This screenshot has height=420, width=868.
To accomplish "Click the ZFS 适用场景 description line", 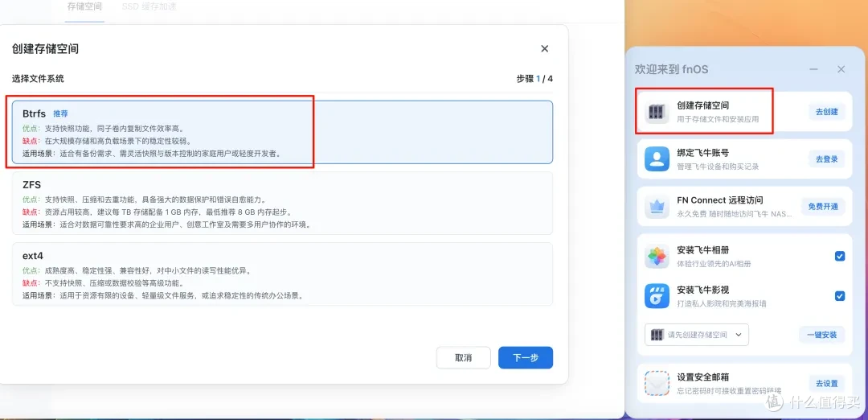I will pyautogui.click(x=166, y=225).
